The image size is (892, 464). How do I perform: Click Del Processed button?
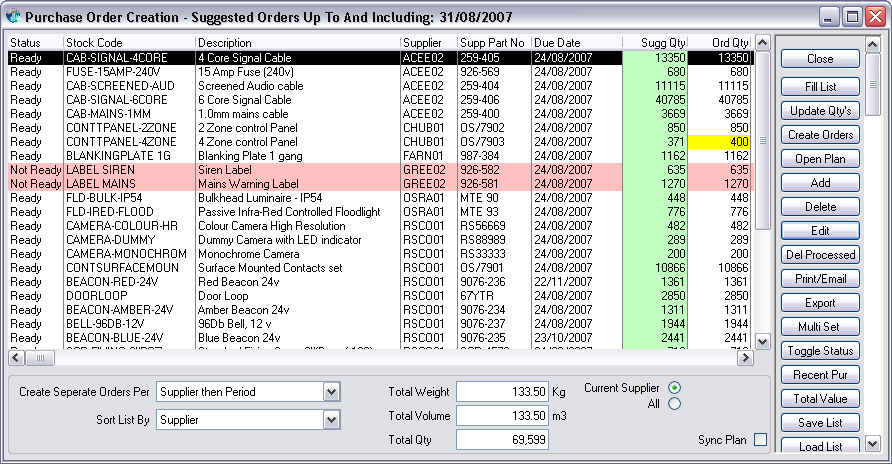pyautogui.click(x=820, y=255)
